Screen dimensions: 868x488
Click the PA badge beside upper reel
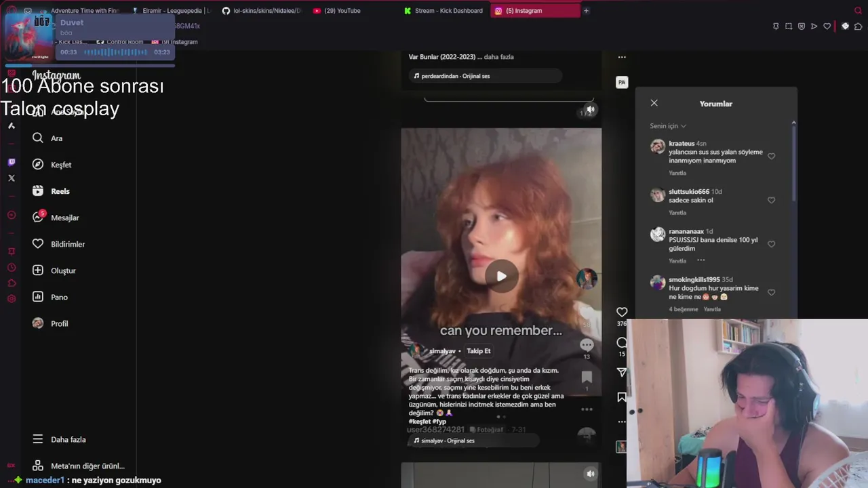tap(622, 82)
